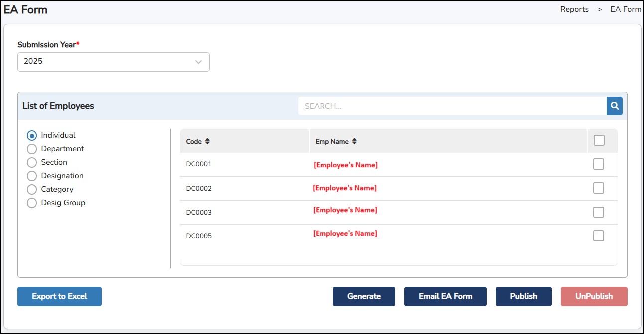Sort by Emp Name column arrows

[x=354, y=142]
